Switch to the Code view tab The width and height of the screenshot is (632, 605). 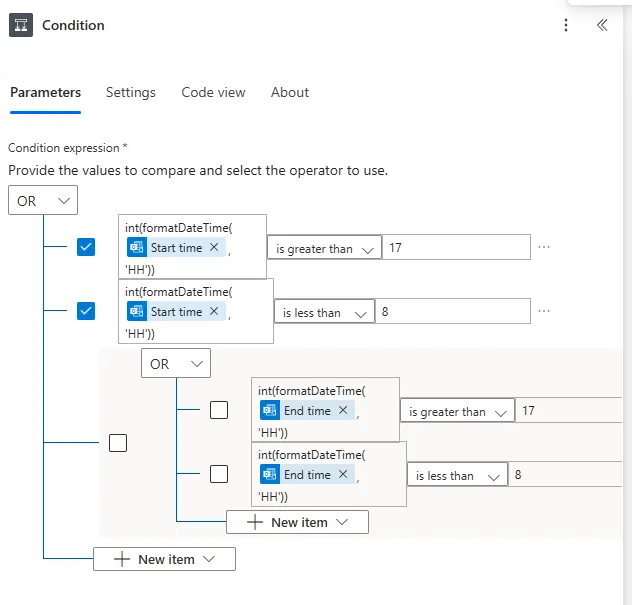pyautogui.click(x=213, y=92)
